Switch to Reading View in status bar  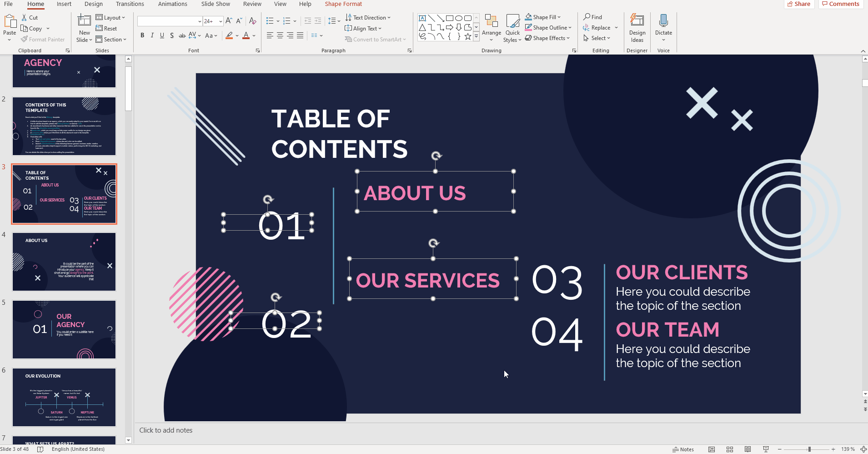(x=748, y=449)
